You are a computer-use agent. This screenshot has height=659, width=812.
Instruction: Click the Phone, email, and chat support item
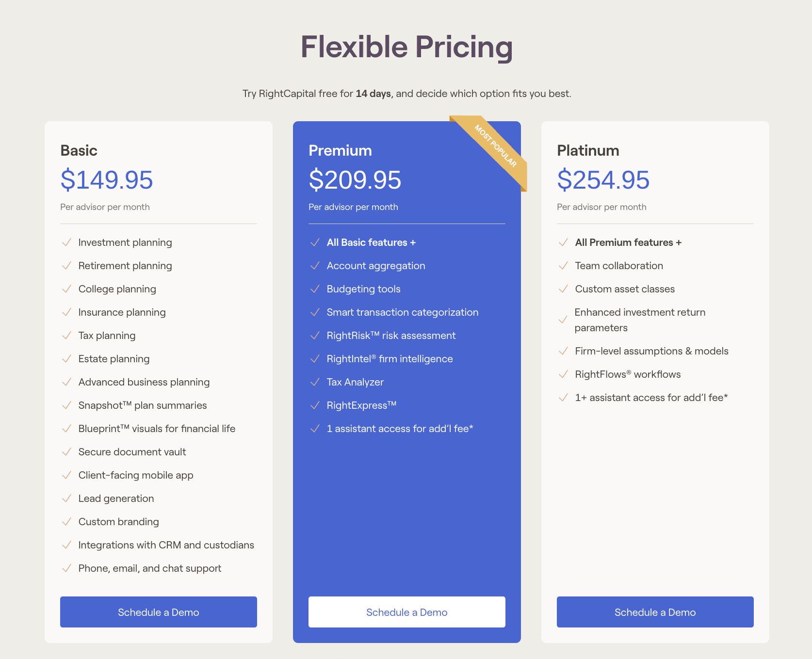(x=150, y=568)
